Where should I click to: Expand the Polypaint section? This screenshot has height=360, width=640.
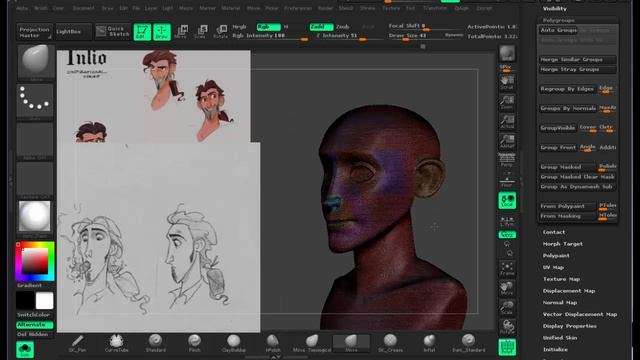point(556,256)
